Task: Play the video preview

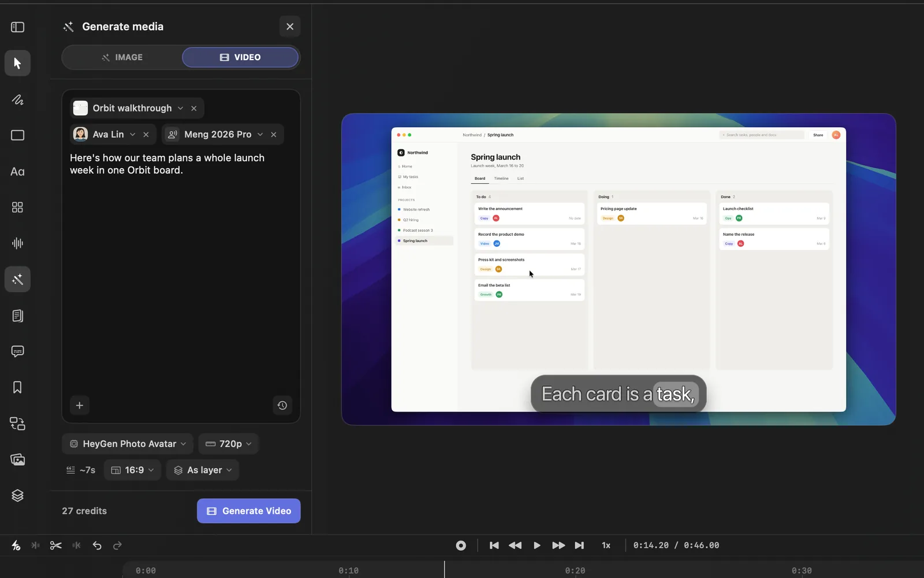Action: [537, 545]
